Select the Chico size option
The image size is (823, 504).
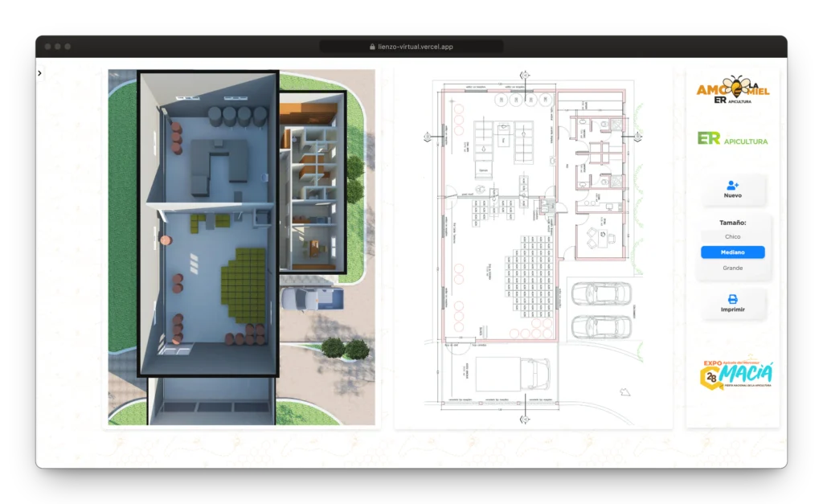click(x=733, y=237)
